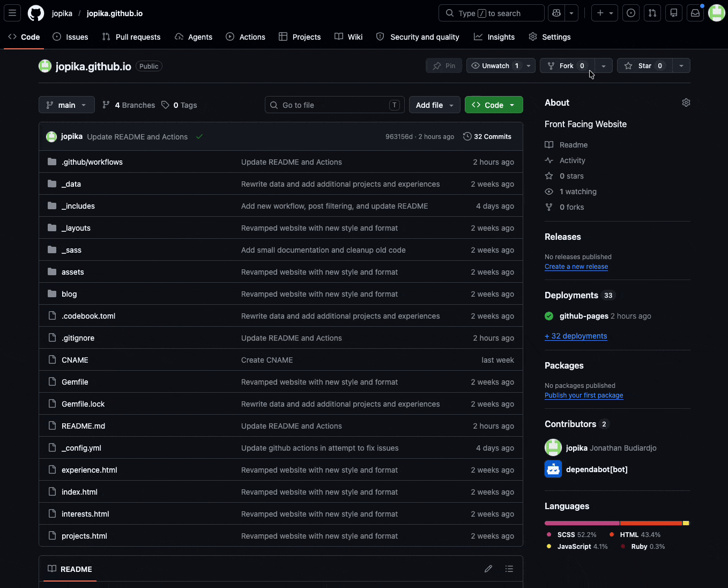728x588 pixels.
Task: Open the repository Settings tab
Action: (549, 37)
